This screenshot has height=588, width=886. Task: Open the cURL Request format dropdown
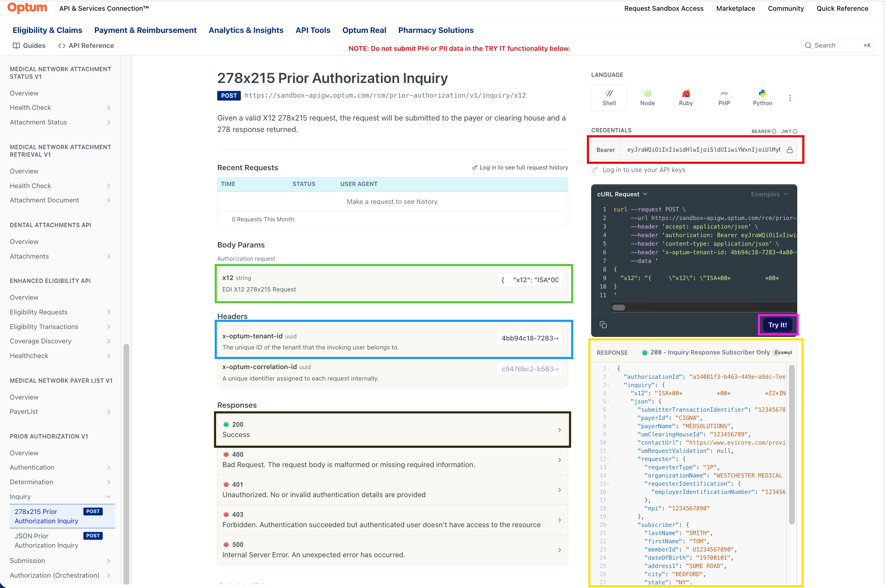click(623, 194)
